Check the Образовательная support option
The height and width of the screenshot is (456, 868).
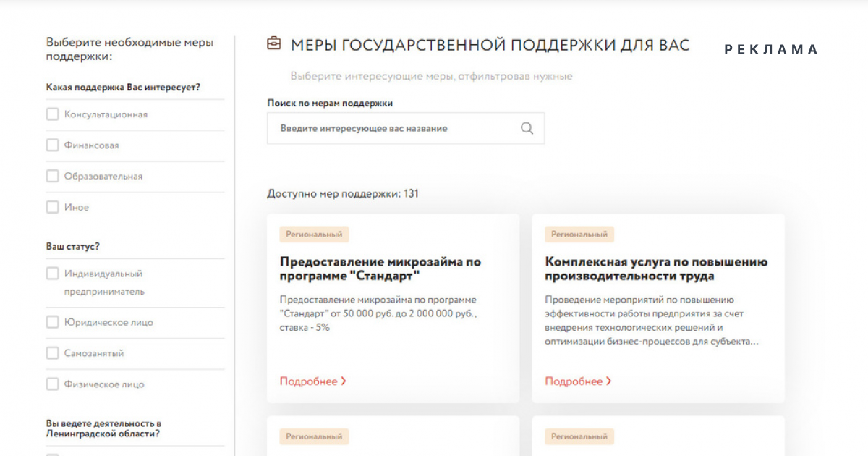[x=52, y=177]
